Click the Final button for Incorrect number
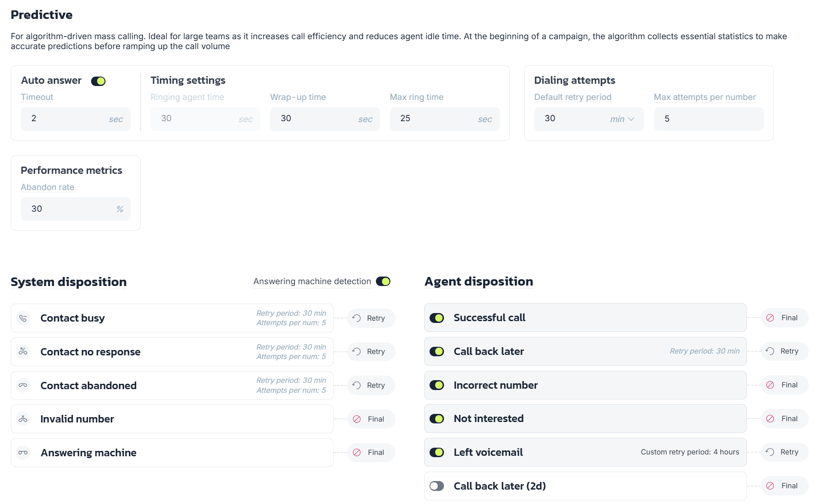Viewport: 819px width, 504px height. (784, 385)
